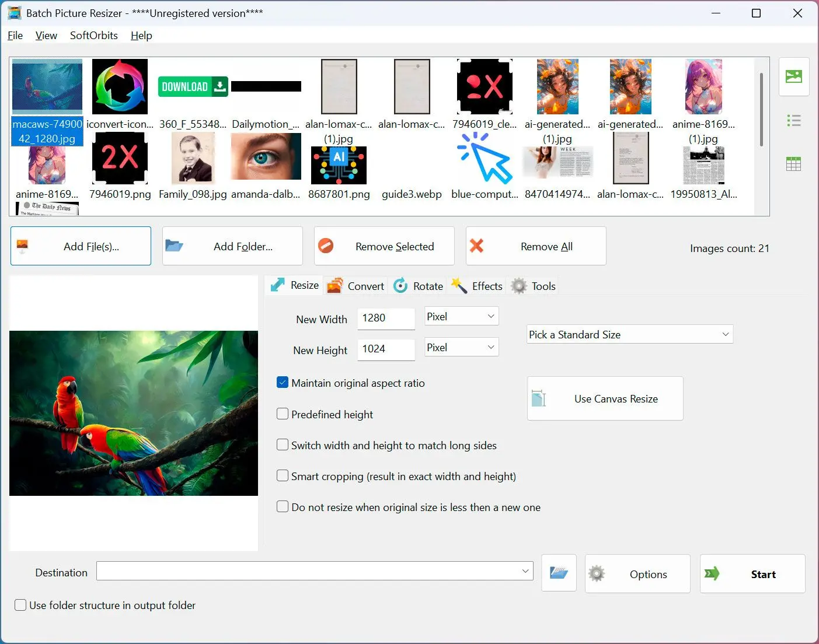Switch to thumbnail view icon
Screen dimensions: 819x644
(x=793, y=76)
